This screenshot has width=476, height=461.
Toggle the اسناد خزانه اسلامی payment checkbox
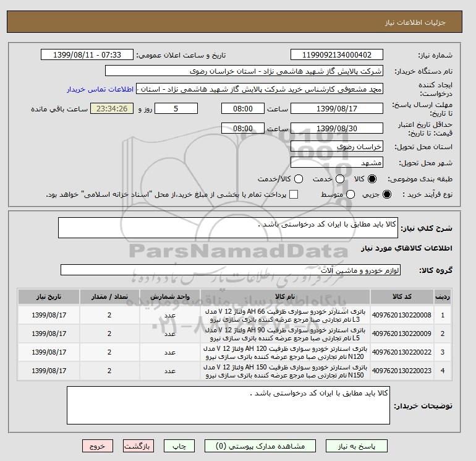tap(294, 194)
